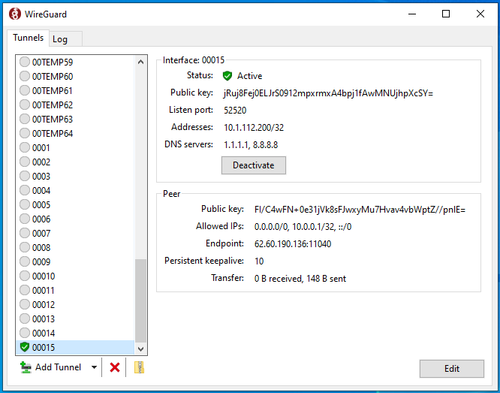500x393 pixels.
Task: Click the endpoint 62.60.190.136:11040
Action: pyautogui.click(x=293, y=244)
